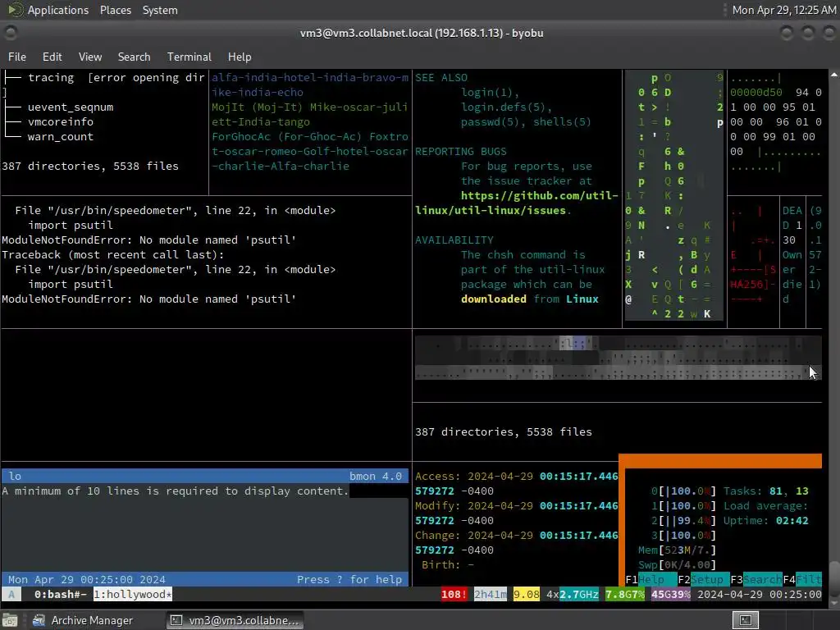840x630 pixels.
Task: Click the uevent_seqnum tree entry
Action: [71, 107]
